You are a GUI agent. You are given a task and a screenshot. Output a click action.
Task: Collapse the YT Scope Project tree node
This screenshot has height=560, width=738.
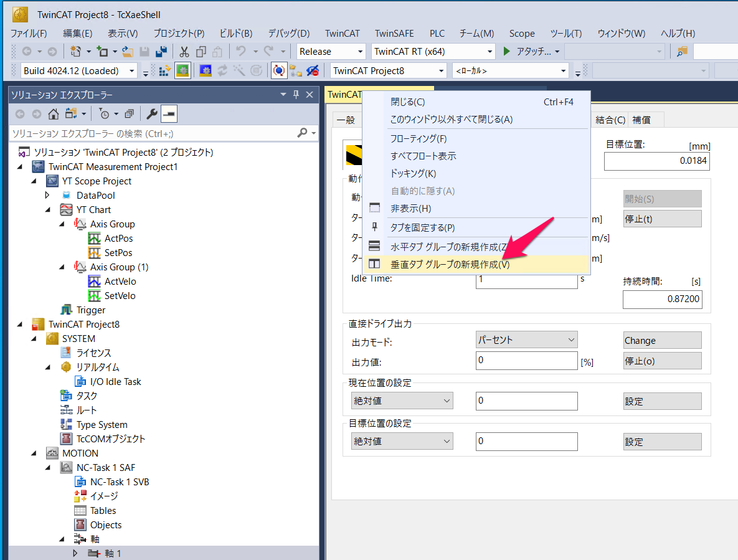34,181
